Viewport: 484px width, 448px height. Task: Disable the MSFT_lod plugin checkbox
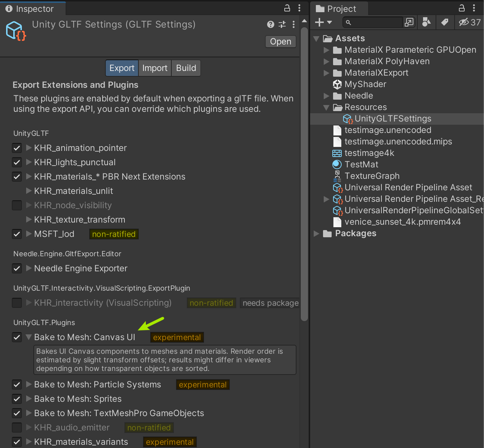(x=17, y=234)
